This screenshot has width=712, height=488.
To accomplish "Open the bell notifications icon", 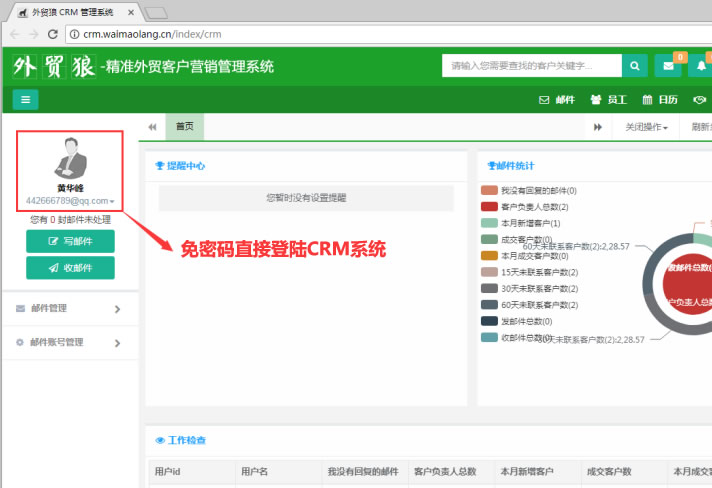I will (699, 66).
